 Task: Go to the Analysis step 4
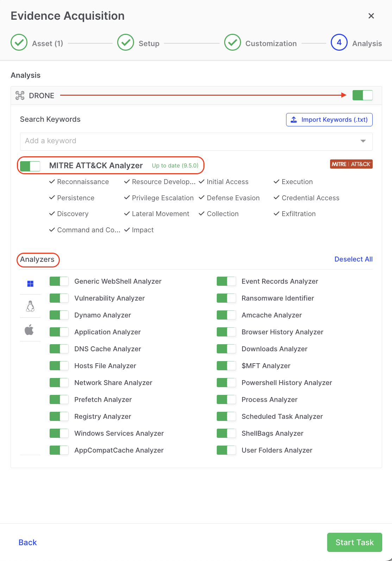tap(339, 43)
